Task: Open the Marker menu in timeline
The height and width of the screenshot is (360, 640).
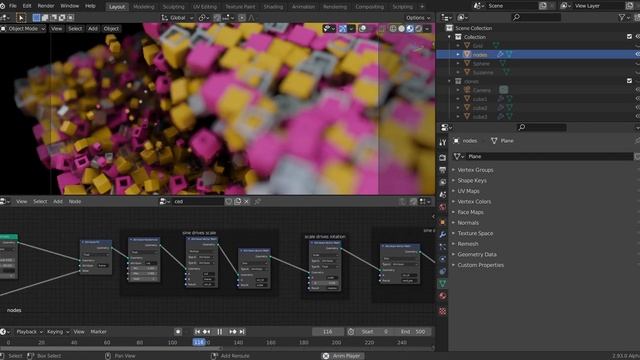Action: 98,332
